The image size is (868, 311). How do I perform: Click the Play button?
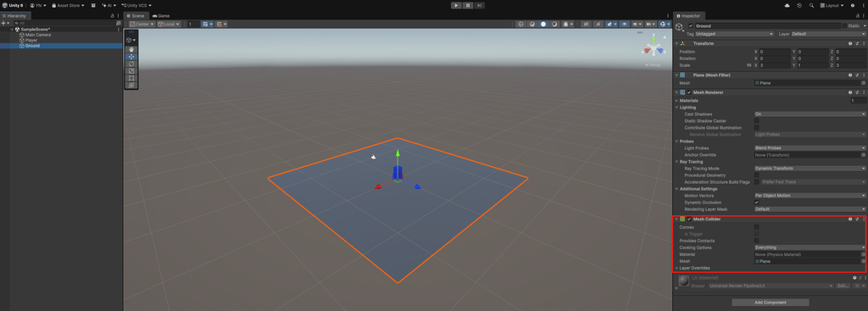point(456,5)
